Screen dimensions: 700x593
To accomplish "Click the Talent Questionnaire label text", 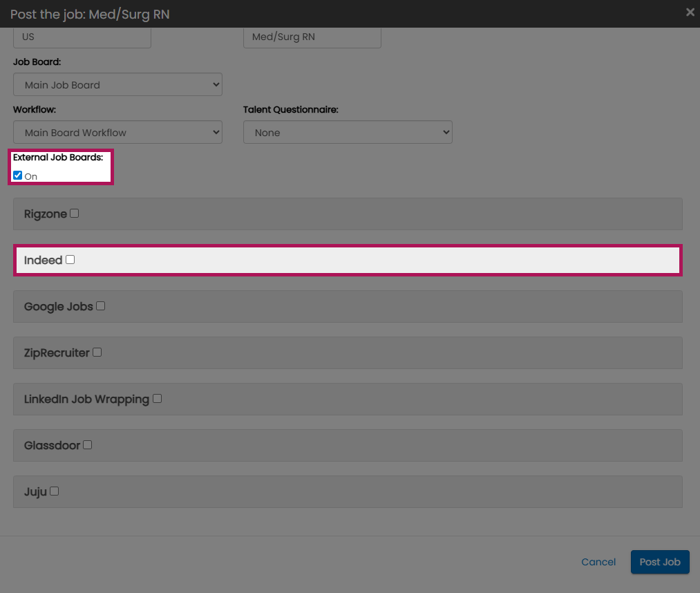I will 291,109.
